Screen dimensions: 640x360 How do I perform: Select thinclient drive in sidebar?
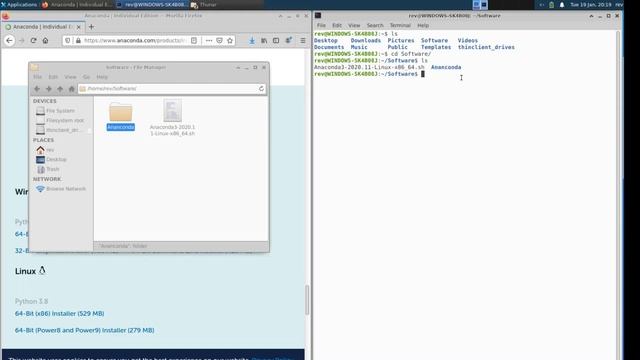(60, 130)
